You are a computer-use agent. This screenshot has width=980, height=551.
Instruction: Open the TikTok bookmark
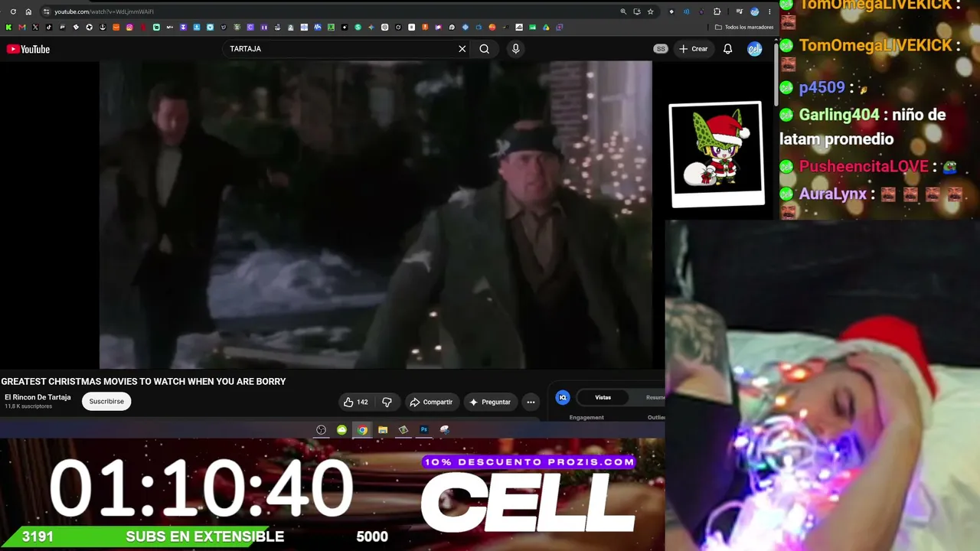click(x=49, y=28)
